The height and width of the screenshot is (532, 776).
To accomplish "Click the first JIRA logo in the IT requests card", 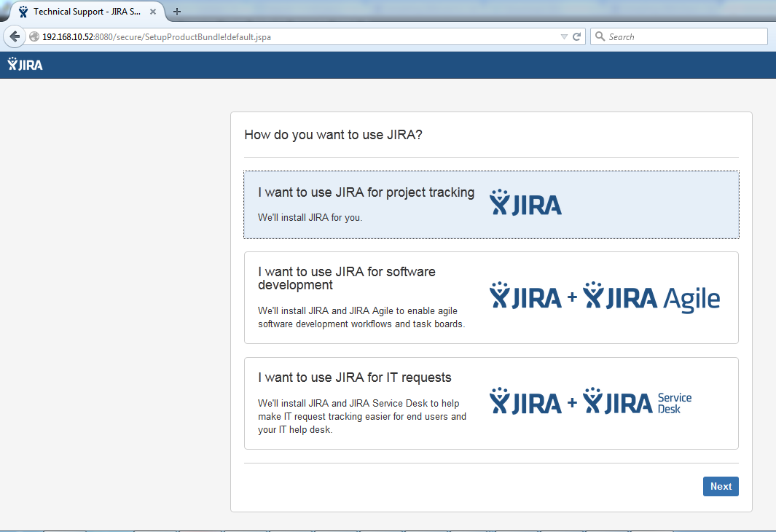I will 525,401.
